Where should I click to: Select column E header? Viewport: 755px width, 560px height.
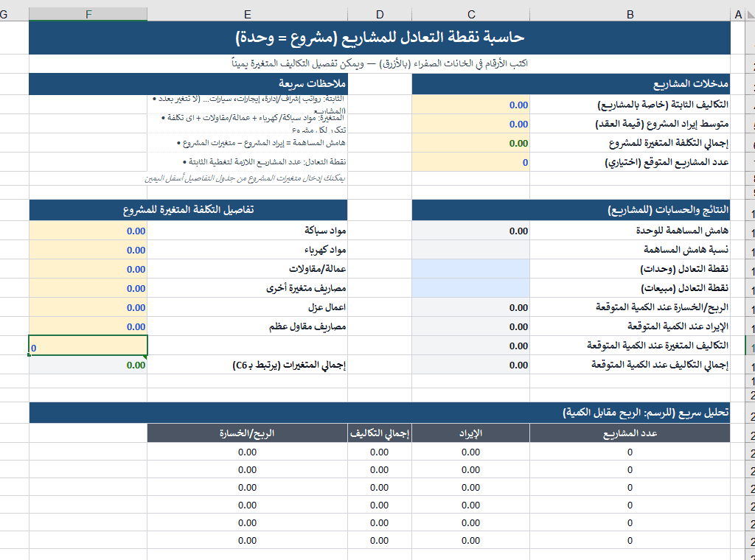247,15
